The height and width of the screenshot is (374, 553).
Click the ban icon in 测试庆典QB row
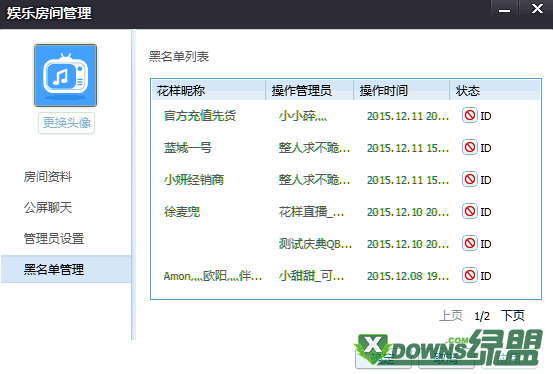[470, 243]
